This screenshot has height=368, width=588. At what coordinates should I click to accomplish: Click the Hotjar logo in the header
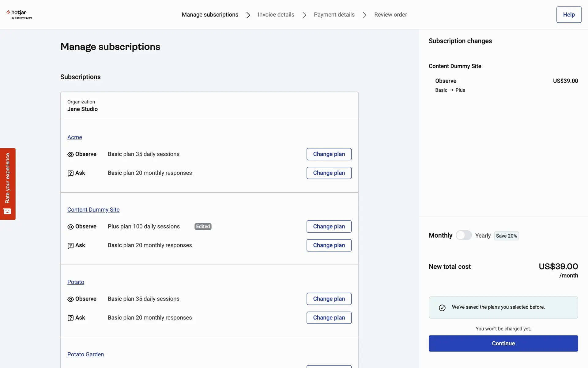[19, 14]
